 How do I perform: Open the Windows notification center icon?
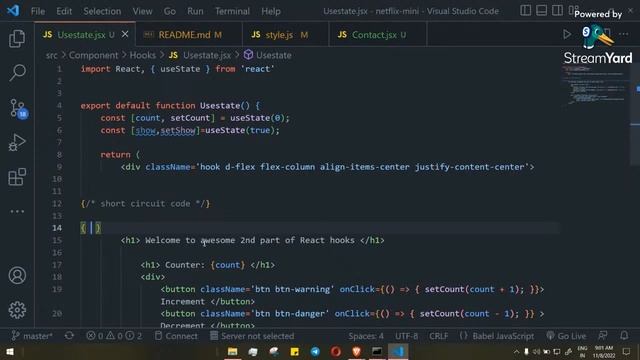627,351
